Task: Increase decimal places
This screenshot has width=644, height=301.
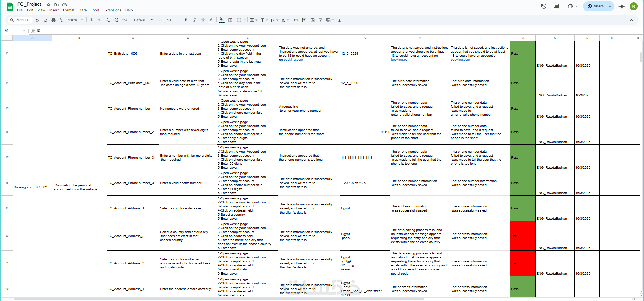Action: 116,20
